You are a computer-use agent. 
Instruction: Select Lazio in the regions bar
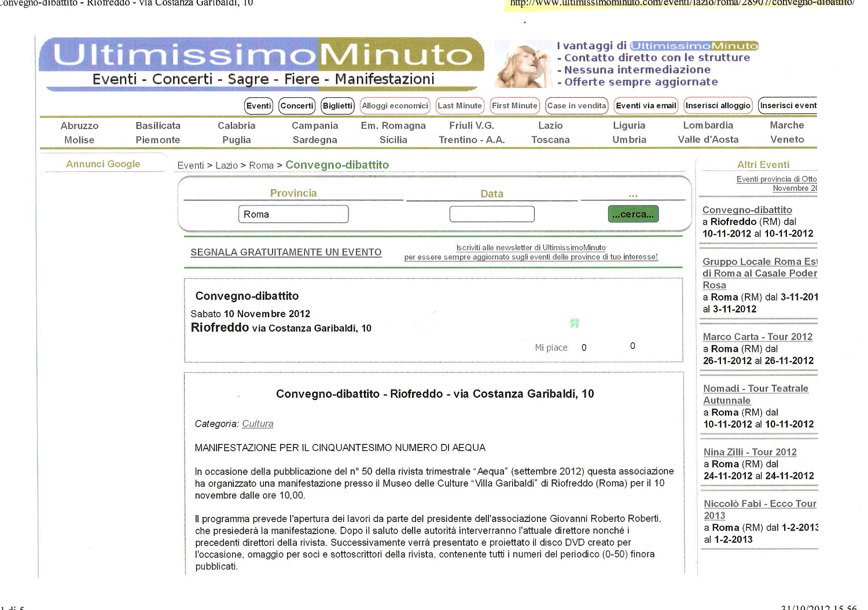coord(550,126)
